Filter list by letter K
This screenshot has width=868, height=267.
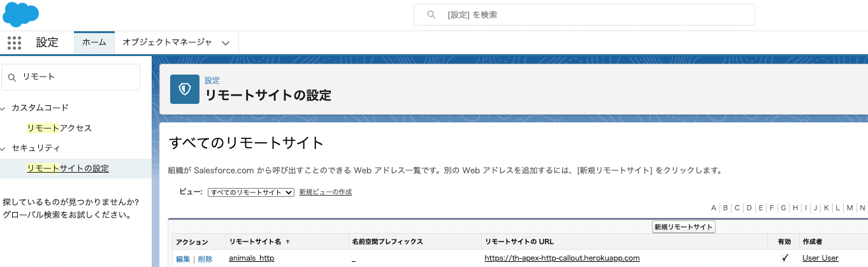[x=826, y=208]
